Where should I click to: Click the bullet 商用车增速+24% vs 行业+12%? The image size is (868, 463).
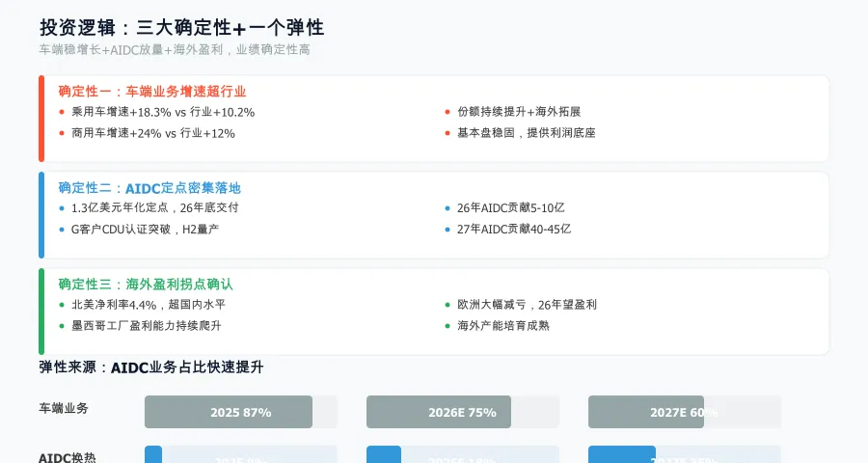(153, 133)
